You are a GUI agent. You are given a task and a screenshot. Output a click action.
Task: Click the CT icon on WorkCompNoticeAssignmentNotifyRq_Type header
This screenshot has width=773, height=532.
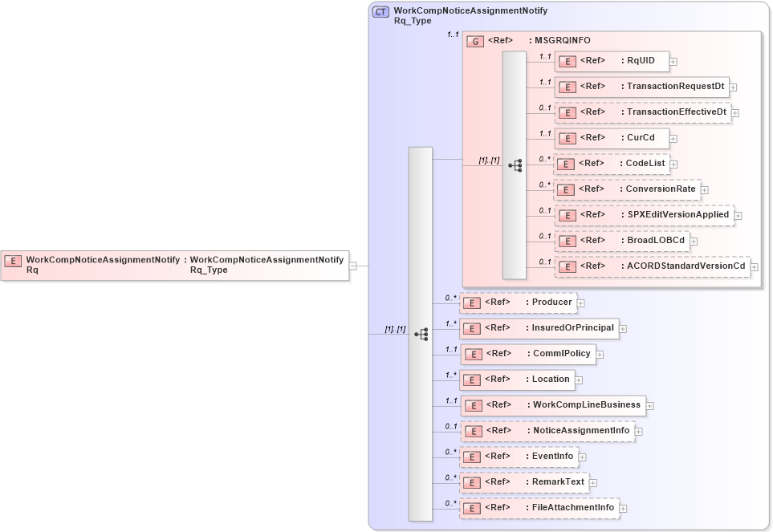click(379, 11)
